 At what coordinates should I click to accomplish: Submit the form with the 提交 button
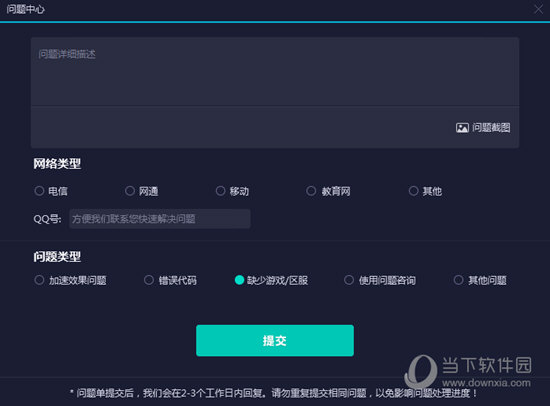click(275, 340)
